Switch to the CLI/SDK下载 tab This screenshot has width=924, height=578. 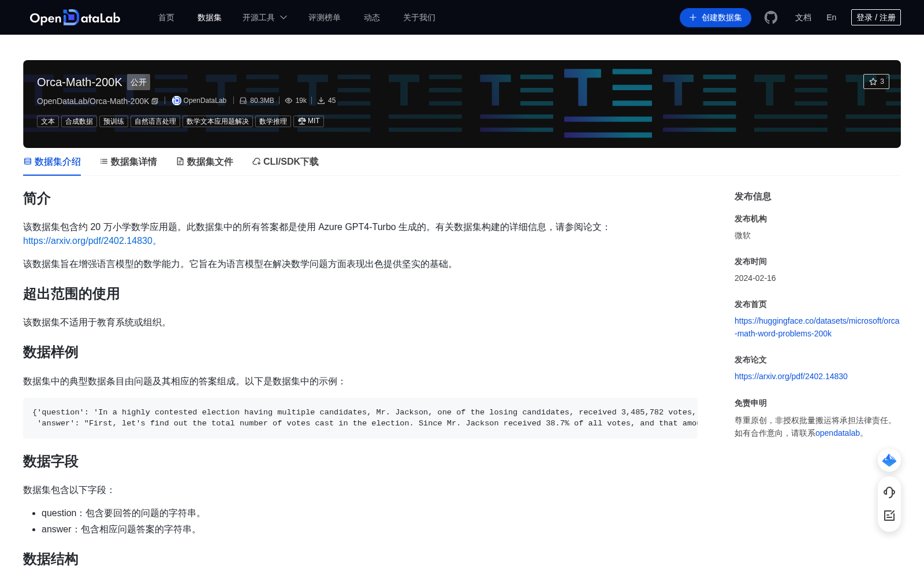click(285, 162)
